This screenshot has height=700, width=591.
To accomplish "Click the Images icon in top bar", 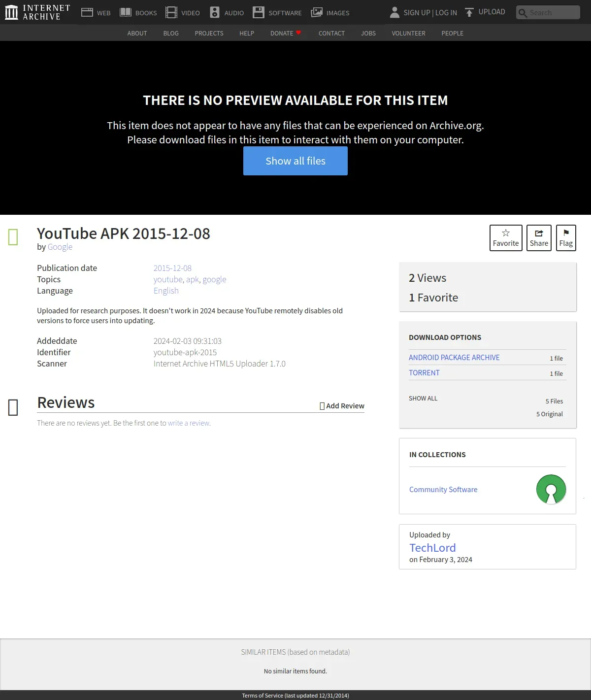I will [317, 12].
